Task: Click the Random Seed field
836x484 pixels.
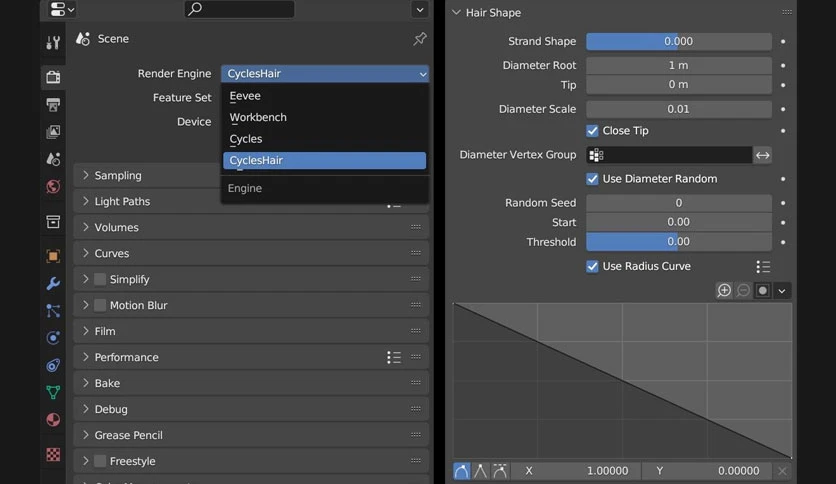Action: pyautogui.click(x=679, y=203)
